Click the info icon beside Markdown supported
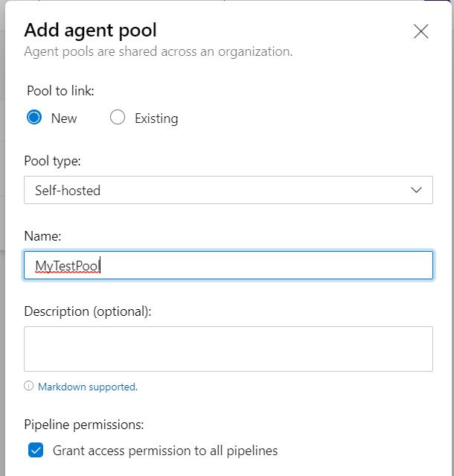Viewport: 454px width, 476px height. coord(28,386)
